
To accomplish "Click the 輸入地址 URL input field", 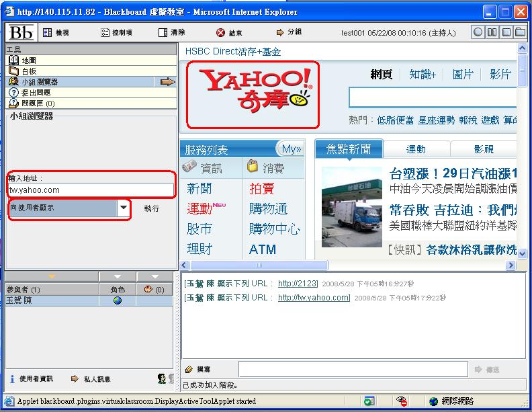I will (91, 190).
